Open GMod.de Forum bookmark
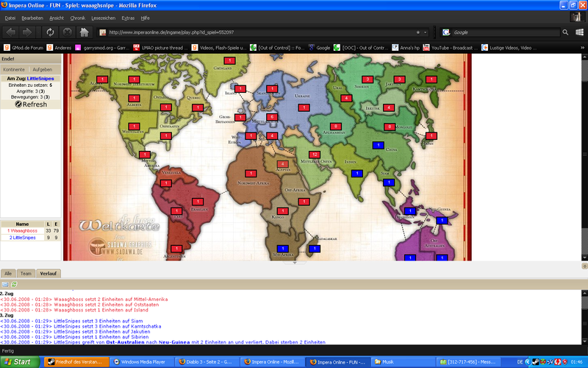Image resolution: width=588 pixels, height=368 pixels. pyautogui.click(x=24, y=48)
